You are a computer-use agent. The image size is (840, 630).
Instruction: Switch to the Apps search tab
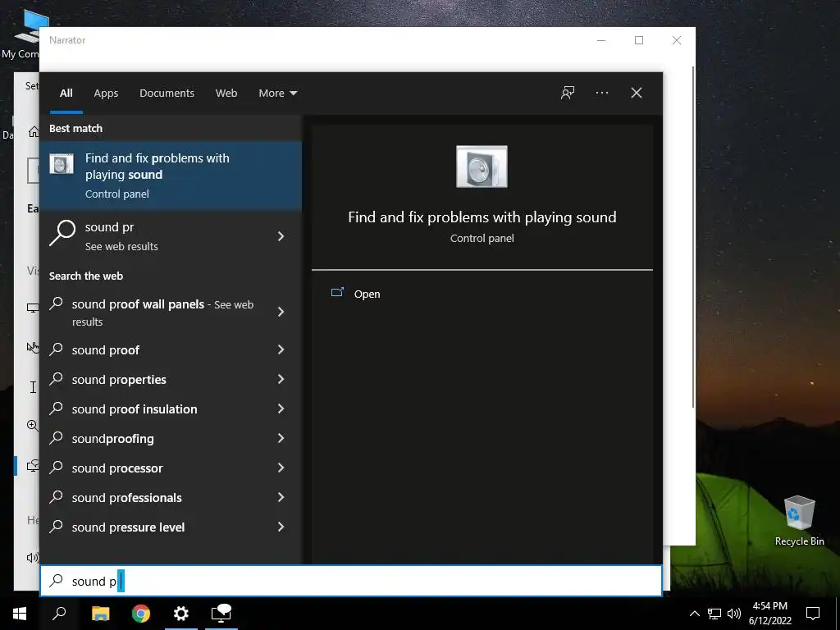pyautogui.click(x=106, y=93)
